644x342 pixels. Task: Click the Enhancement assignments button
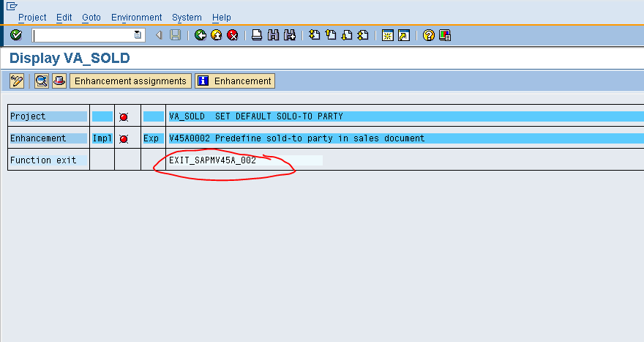pos(130,81)
